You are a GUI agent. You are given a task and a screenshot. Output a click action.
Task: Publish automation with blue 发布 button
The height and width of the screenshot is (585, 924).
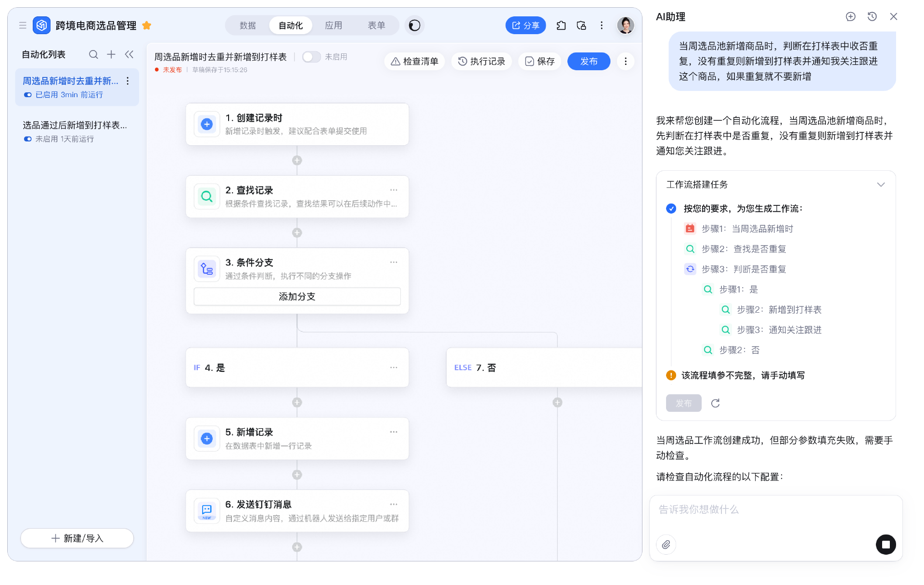click(x=589, y=62)
